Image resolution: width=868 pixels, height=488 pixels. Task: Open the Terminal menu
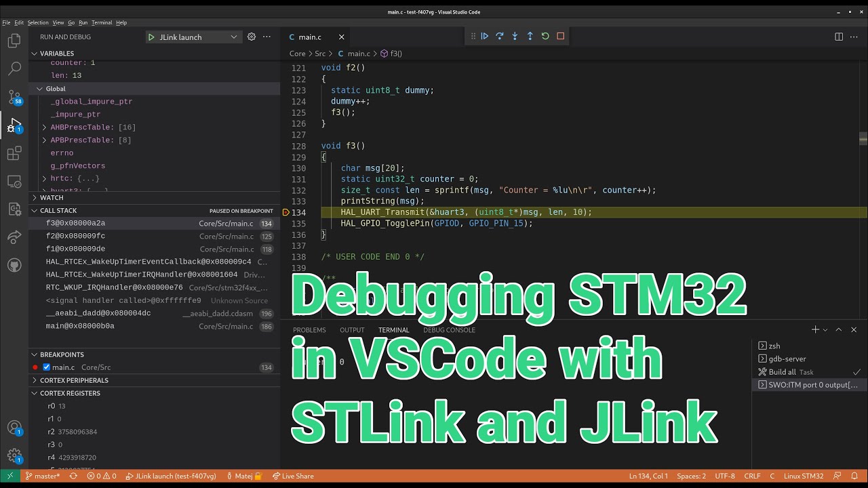102,22
